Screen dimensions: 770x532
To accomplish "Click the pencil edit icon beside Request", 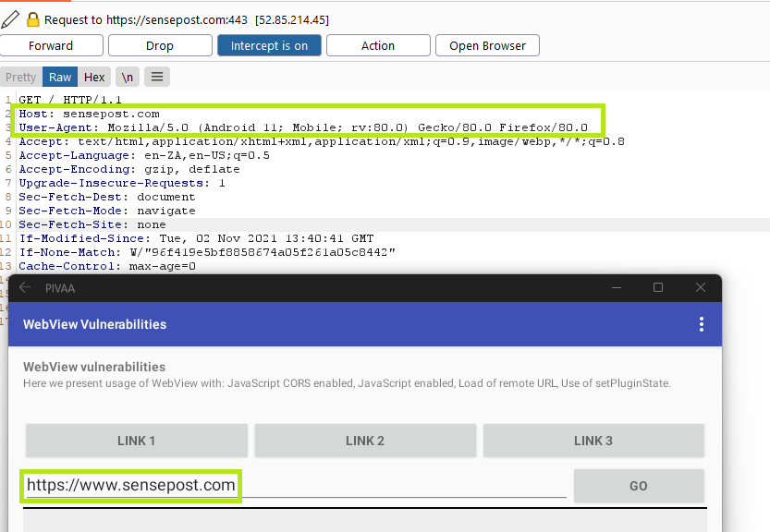I will coord(10,18).
